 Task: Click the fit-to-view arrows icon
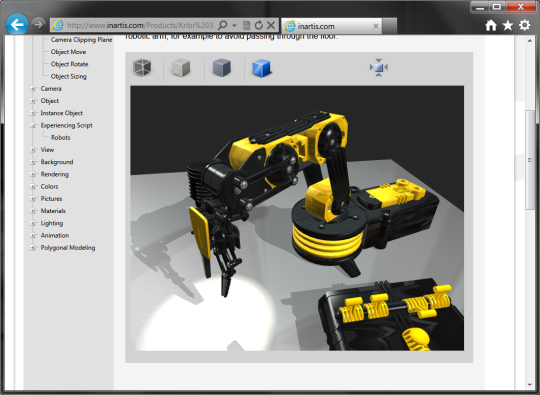coord(378,67)
